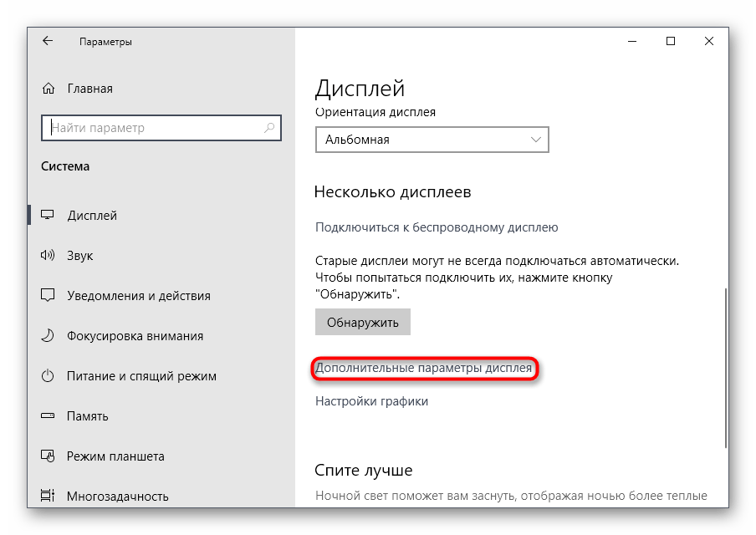Viewport: 756px width, 535px height.
Task: Click the Sound speaker icon
Action: tap(49, 256)
